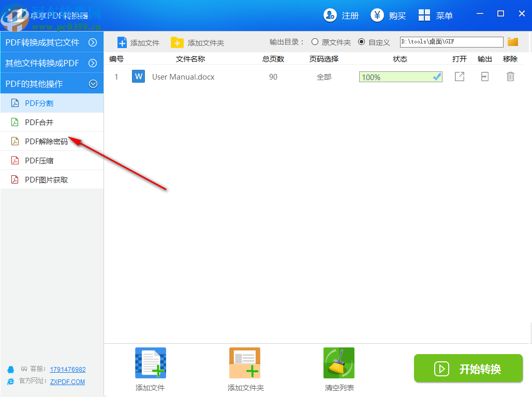Image resolution: width=532 pixels, height=397 pixels.
Task: Click the PDF压缩 document icon
Action: point(15,160)
